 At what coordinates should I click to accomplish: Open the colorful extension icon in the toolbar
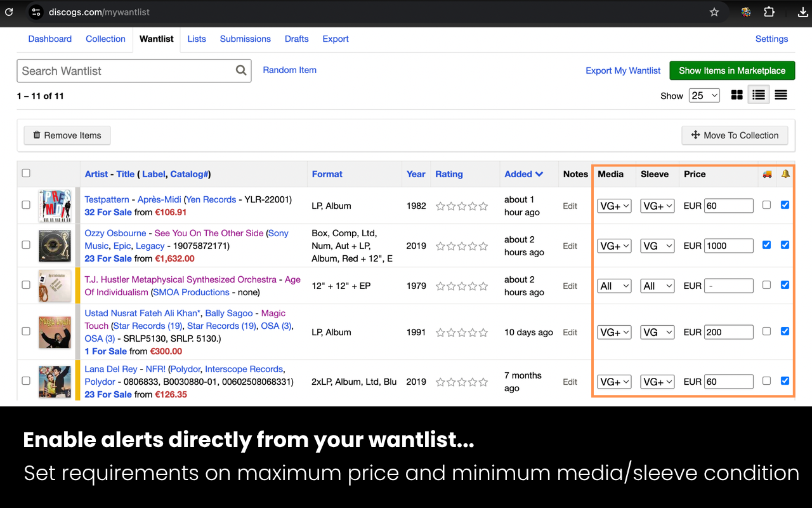[x=746, y=12]
